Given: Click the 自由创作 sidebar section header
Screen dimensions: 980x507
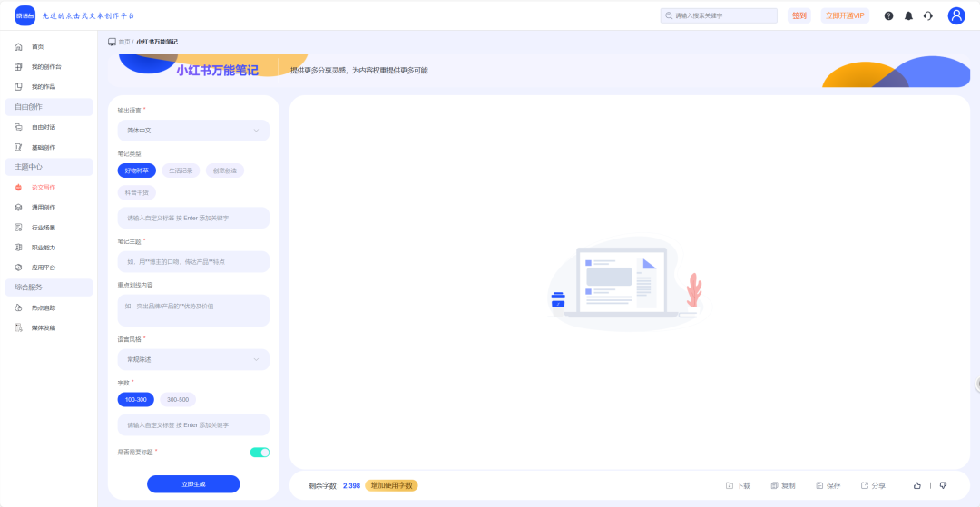Looking at the screenshot, I should tap(49, 107).
